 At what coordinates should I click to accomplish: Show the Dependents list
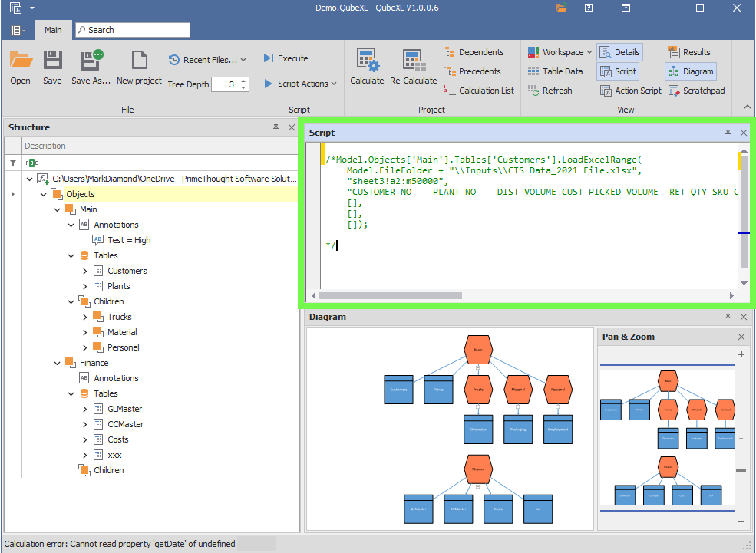click(x=474, y=52)
